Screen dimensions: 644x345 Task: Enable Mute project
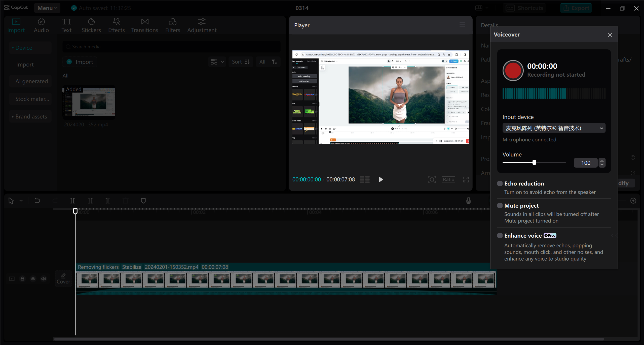[500, 205]
